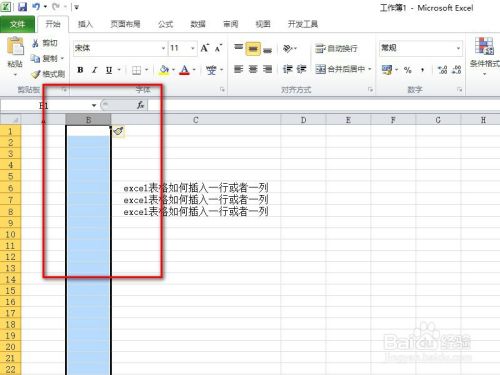Open the Alignment group dialog launcher
Screen dimensions: 500x375
coord(370,90)
